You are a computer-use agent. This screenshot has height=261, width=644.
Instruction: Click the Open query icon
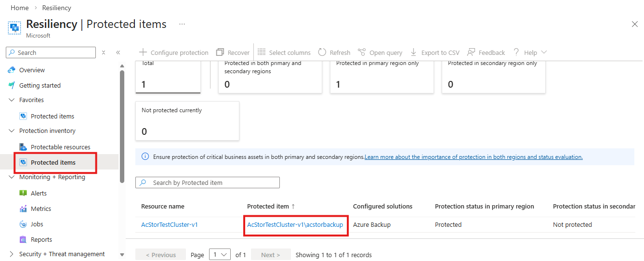362,52
